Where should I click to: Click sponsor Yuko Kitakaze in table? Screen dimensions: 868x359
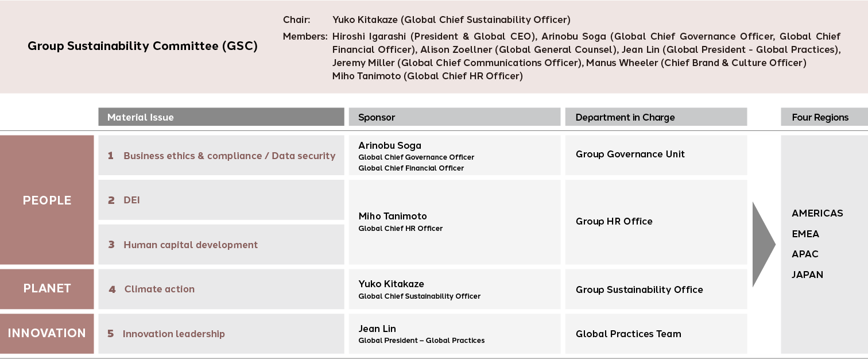click(391, 284)
